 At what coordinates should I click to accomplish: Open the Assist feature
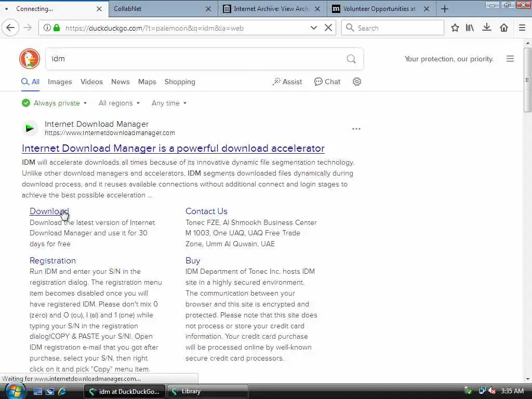coord(287,82)
